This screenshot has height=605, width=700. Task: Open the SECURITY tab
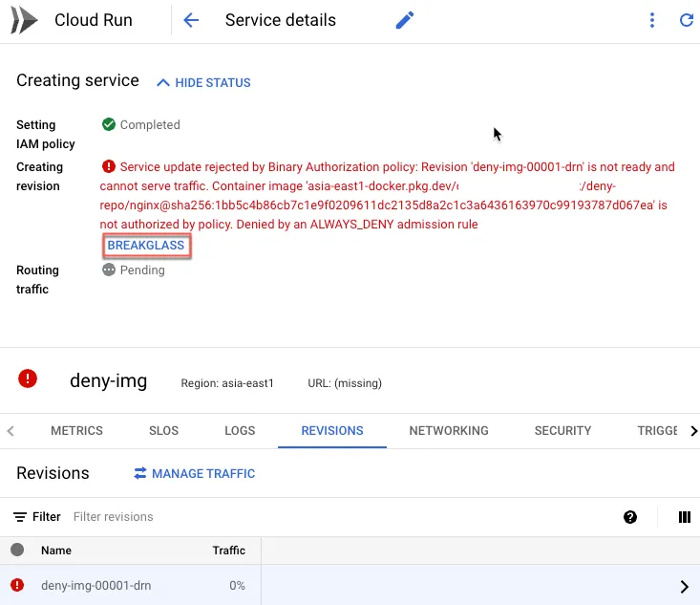tap(562, 431)
